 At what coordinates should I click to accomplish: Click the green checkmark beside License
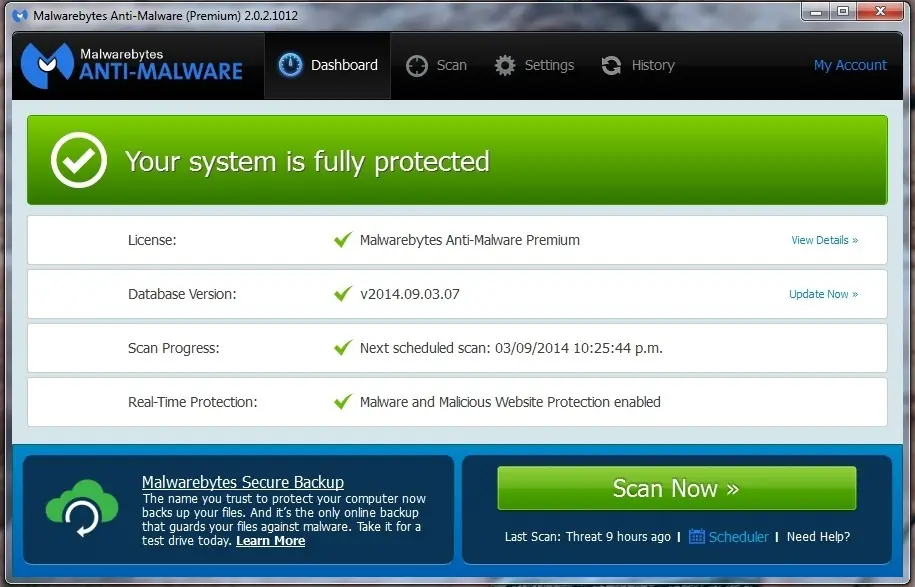pyautogui.click(x=343, y=239)
